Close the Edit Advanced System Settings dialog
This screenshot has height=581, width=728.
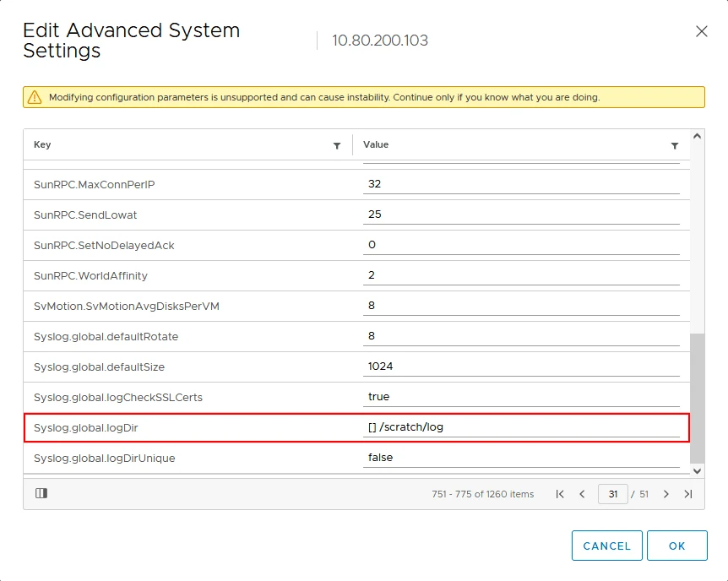coord(702,31)
